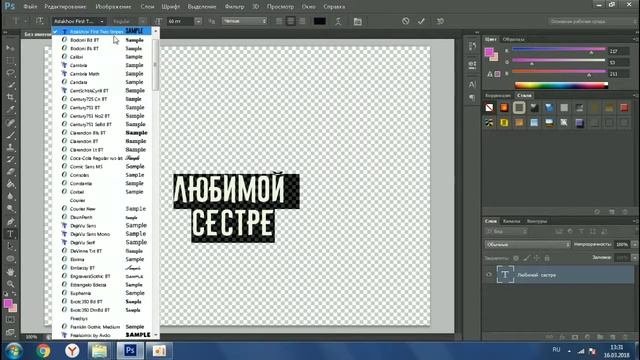This screenshot has height=360, width=640.
Task: Select the Pen tool in toolbox
Action: point(11,222)
